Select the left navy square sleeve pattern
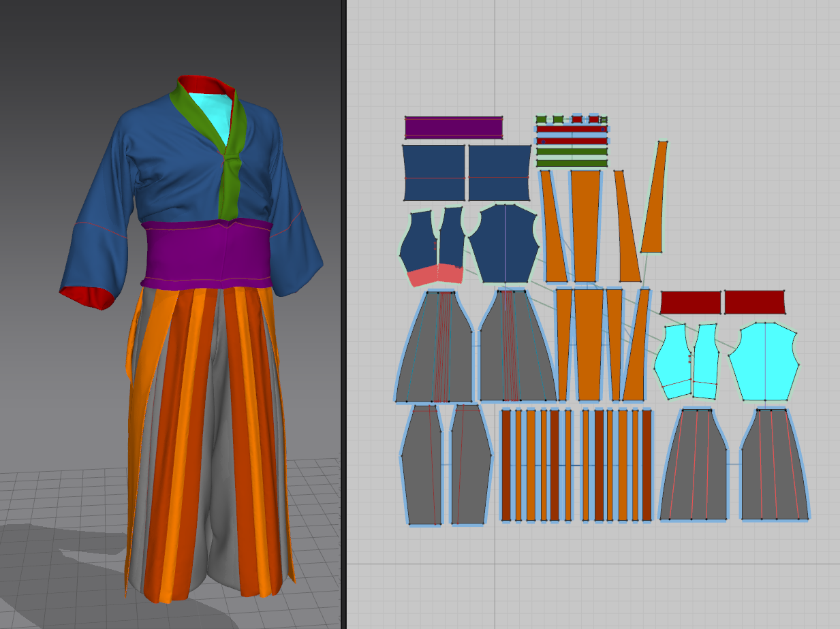840x629 pixels. click(433, 172)
